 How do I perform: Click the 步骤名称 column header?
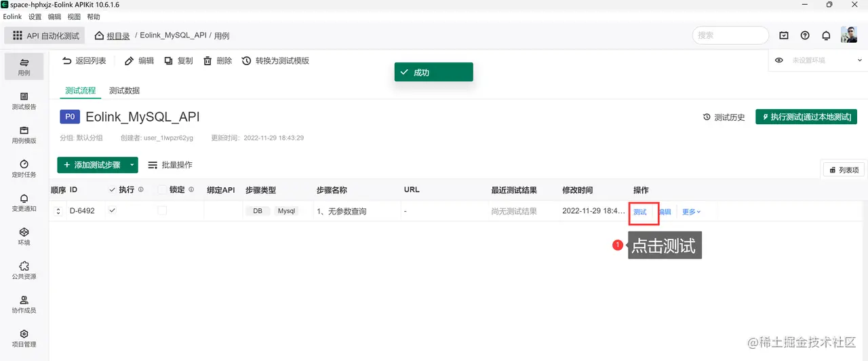[x=332, y=190]
